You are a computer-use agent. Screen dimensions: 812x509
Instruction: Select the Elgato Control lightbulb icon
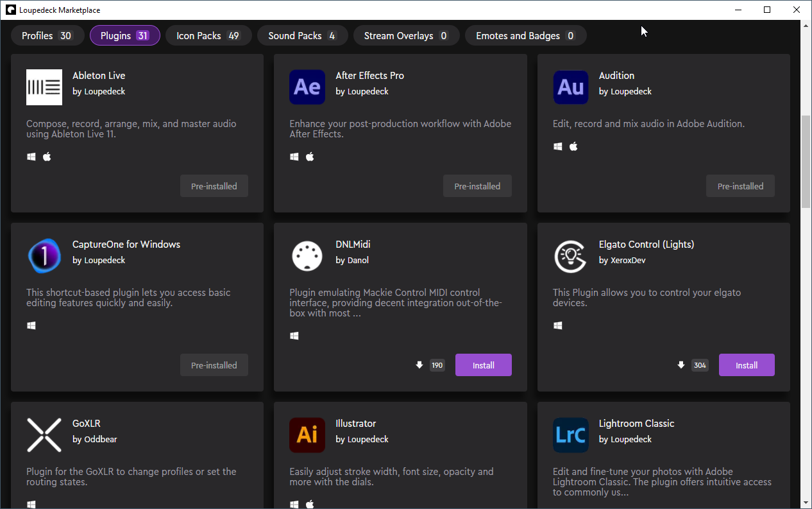(571, 256)
